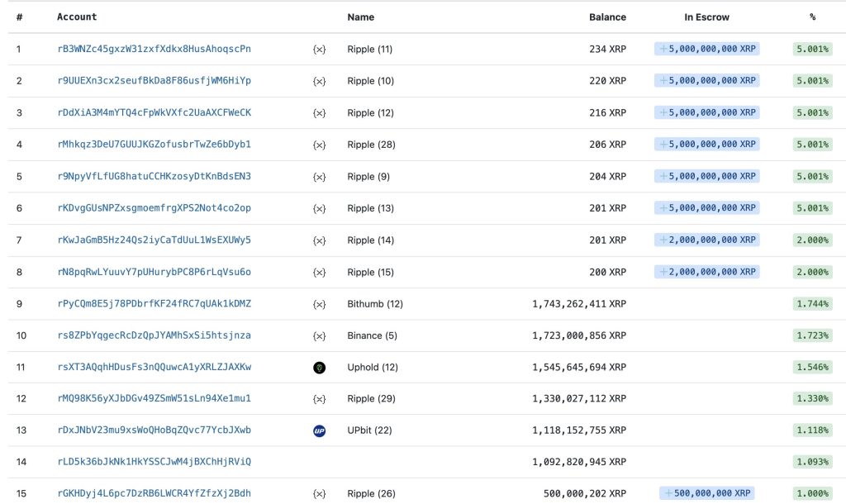
Task: Open the Uphold account link starting with rsXT3AQqhH
Action: (154, 367)
